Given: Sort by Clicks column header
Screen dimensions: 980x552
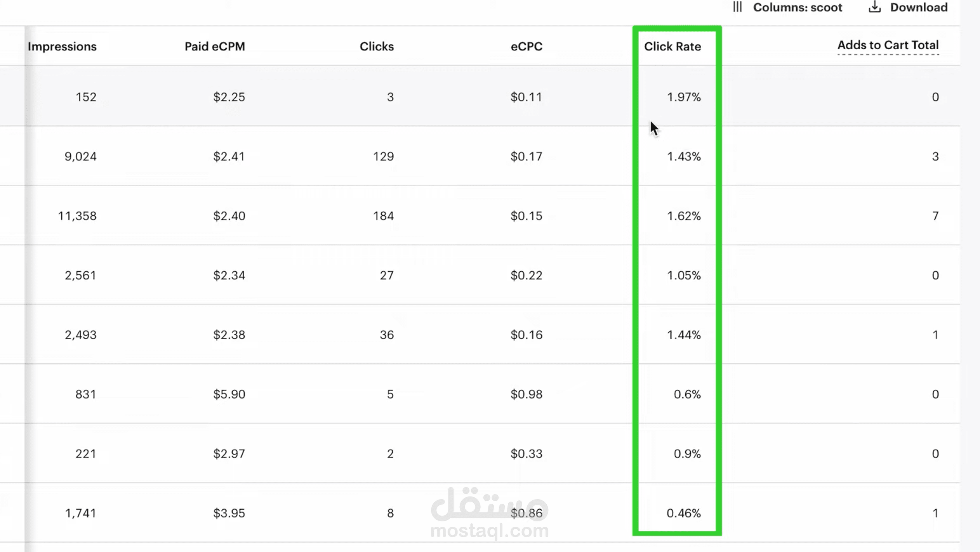Looking at the screenshot, I should (x=377, y=47).
